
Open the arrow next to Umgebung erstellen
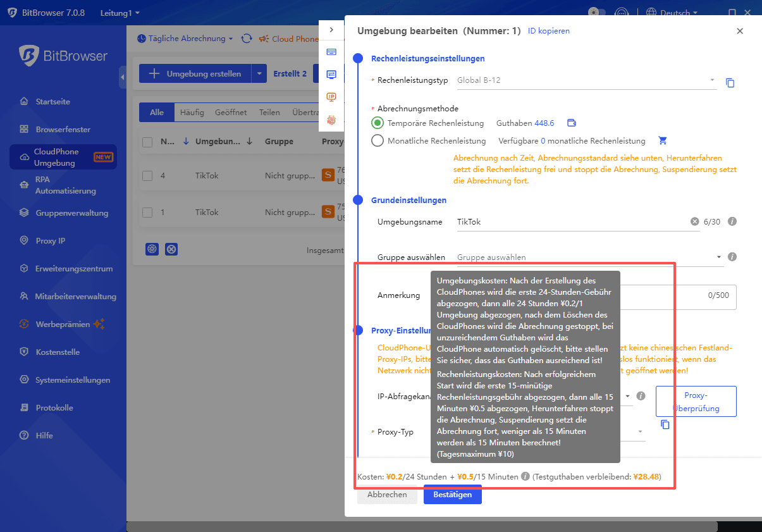(259, 73)
